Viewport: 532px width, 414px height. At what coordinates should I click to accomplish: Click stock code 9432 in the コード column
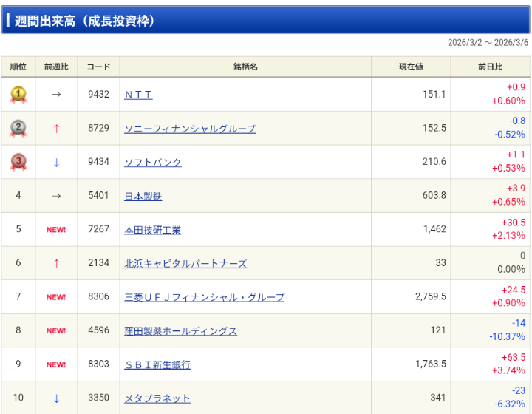[98, 95]
